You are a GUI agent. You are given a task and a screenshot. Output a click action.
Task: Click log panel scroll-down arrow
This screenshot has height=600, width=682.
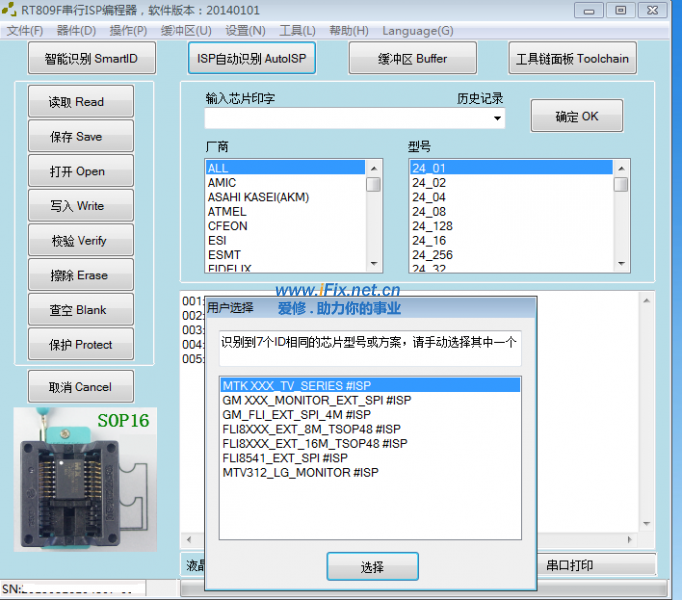point(646,523)
